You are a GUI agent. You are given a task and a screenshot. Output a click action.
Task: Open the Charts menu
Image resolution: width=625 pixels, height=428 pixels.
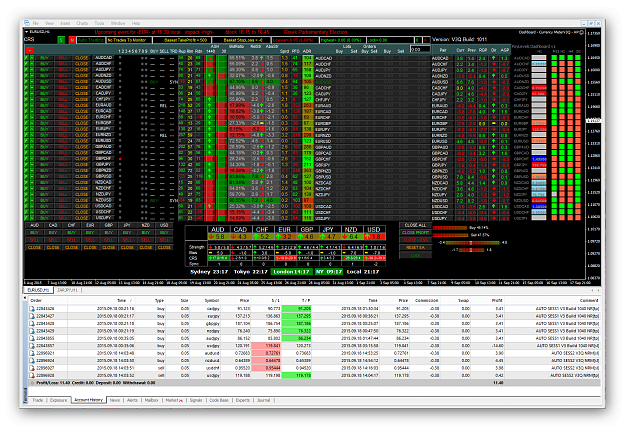point(82,23)
